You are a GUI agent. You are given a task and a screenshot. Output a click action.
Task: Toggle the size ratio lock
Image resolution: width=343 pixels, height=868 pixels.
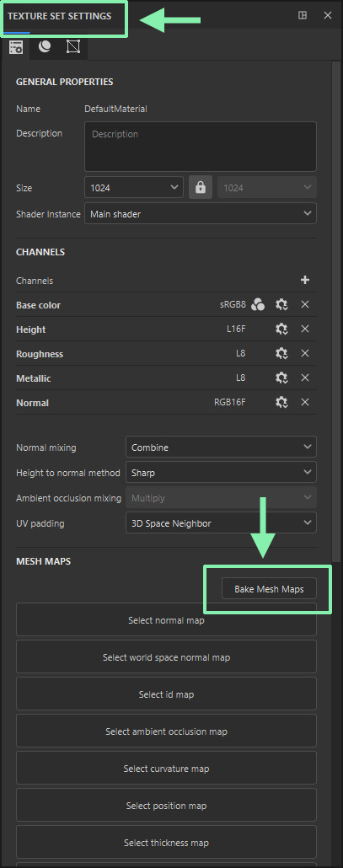pos(201,188)
